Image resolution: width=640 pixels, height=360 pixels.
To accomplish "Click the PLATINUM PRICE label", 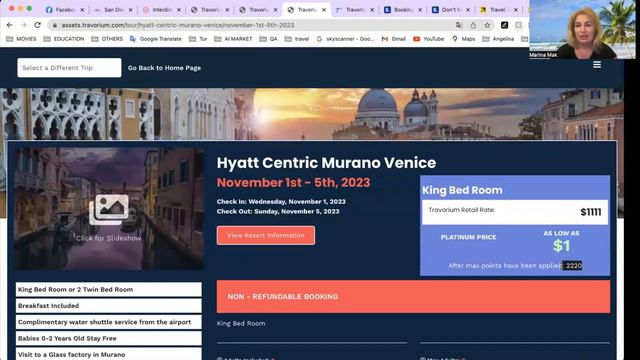I will click(x=469, y=237).
